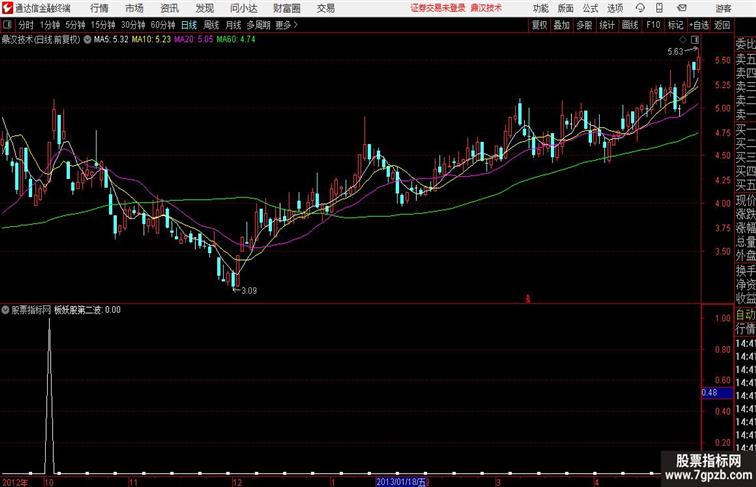Open the 选项 menu
The height and width of the screenshot is (487, 756).
click(x=615, y=8)
